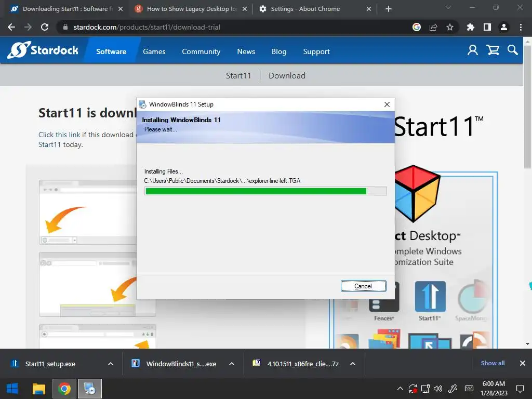Show hidden system tray icons
The width and height of the screenshot is (532, 399).
pyautogui.click(x=400, y=389)
